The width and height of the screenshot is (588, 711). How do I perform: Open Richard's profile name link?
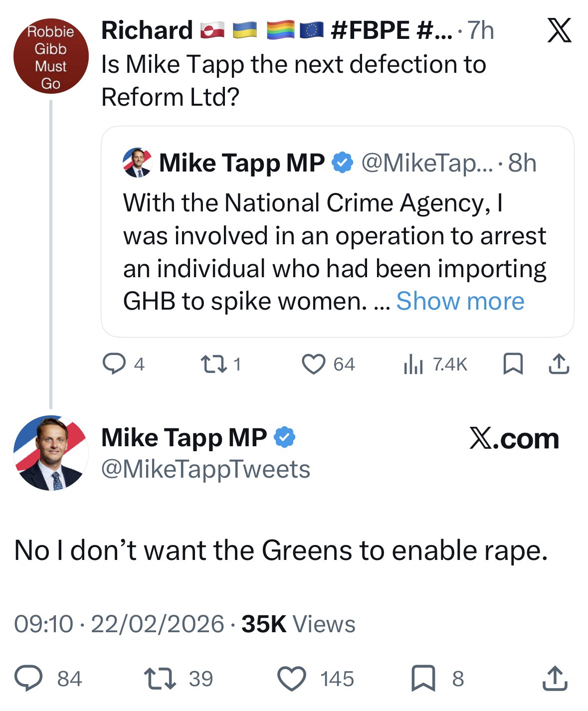(x=147, y=30)
